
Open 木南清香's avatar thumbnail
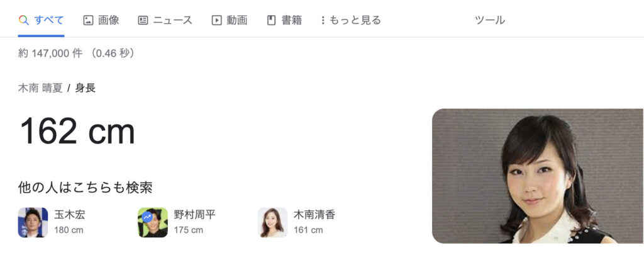coord(272,223)
